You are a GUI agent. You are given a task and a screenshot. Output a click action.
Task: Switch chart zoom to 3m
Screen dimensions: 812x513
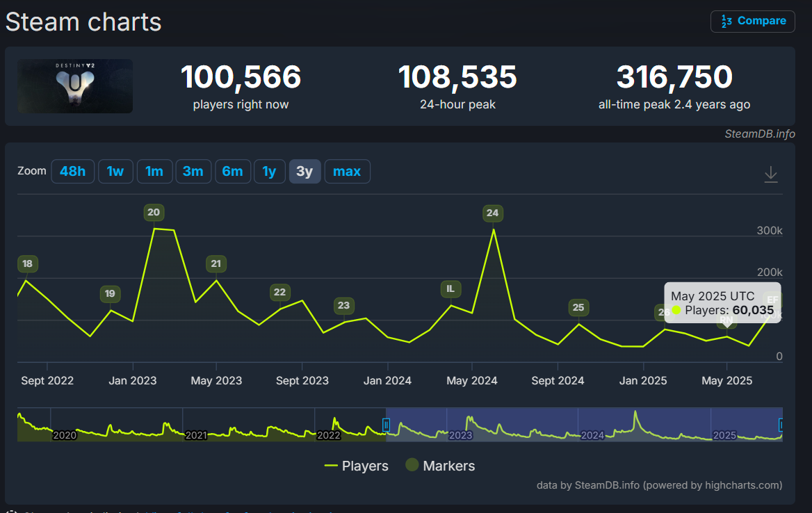[193, 171]
